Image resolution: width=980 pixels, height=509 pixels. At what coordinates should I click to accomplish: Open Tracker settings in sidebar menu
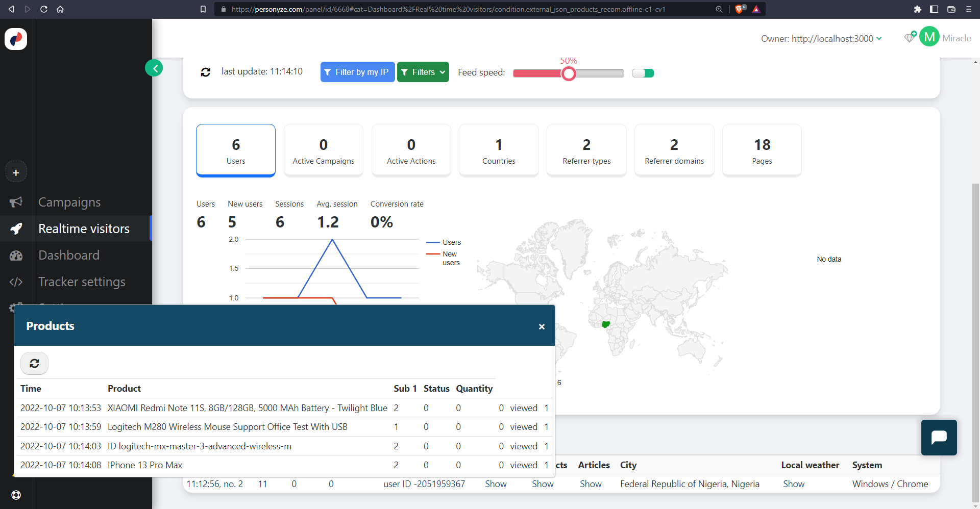[82, 282]
